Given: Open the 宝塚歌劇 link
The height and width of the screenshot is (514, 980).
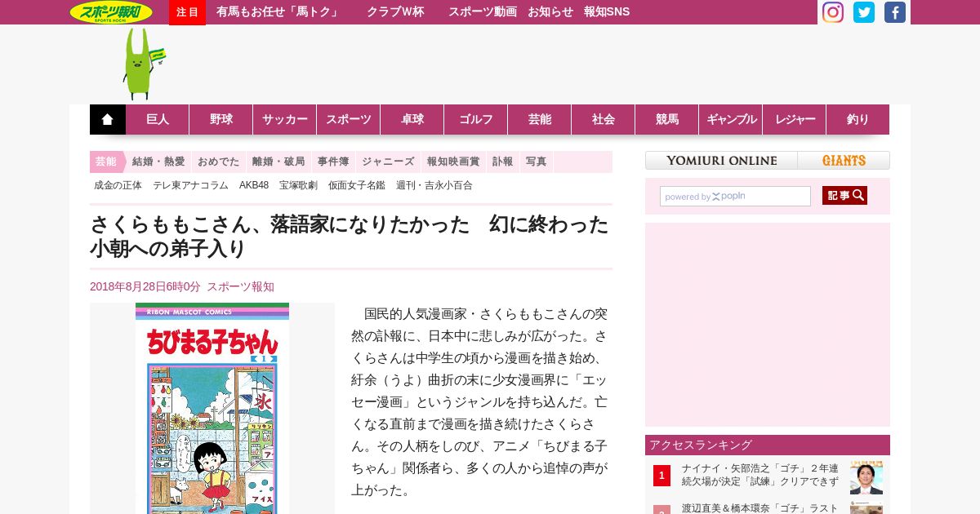Looking at the screenshot, I should [x=298, y=185].
